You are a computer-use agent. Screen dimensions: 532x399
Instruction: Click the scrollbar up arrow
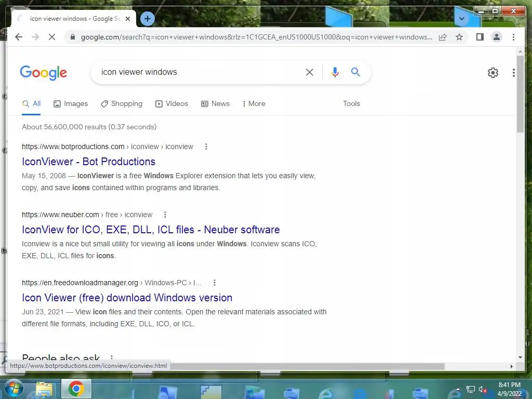[x=521, y=51]
